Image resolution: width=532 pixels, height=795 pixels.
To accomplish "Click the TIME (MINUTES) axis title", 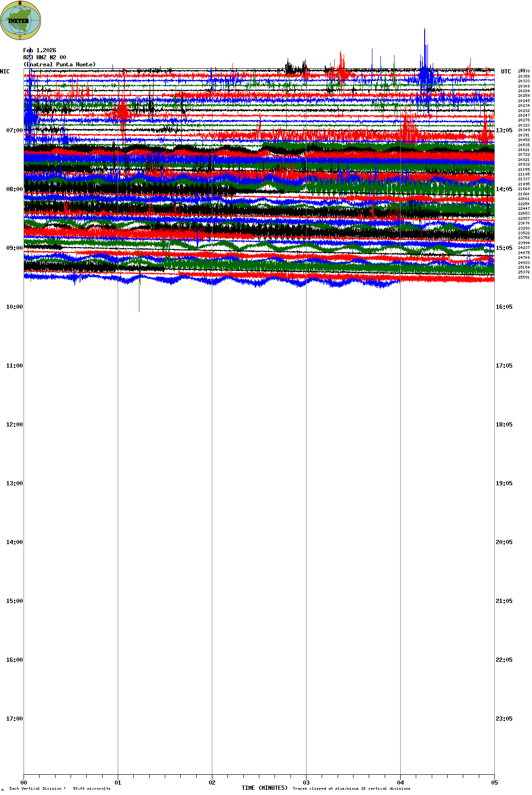I will (x=265, y=788).
